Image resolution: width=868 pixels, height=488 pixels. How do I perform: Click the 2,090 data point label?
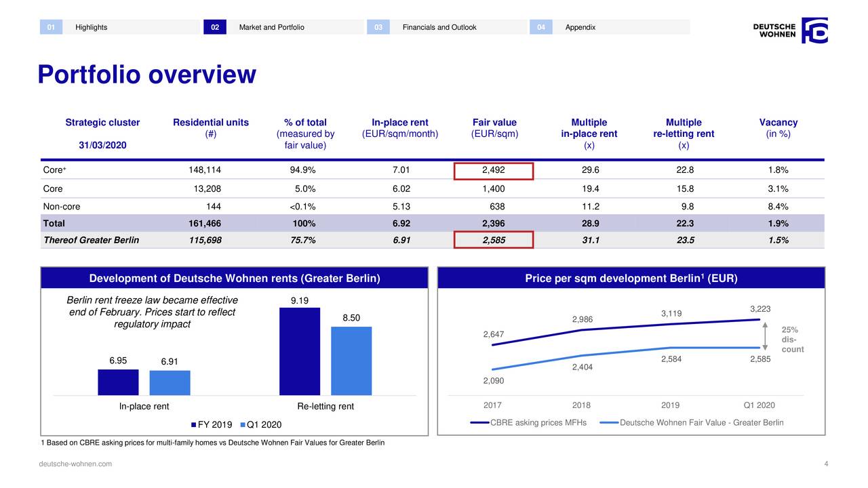[x=493, y=381]
